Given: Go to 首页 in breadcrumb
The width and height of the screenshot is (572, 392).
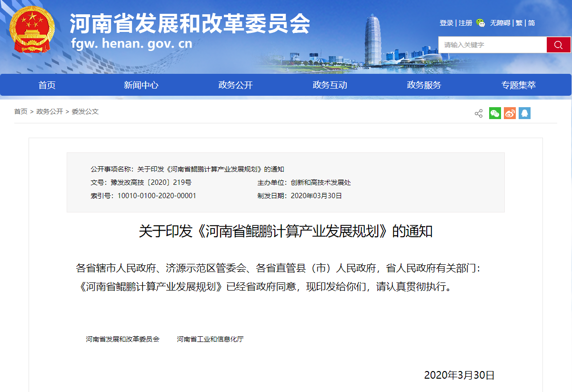Looking at the screenshot, I should coord(20,111).
